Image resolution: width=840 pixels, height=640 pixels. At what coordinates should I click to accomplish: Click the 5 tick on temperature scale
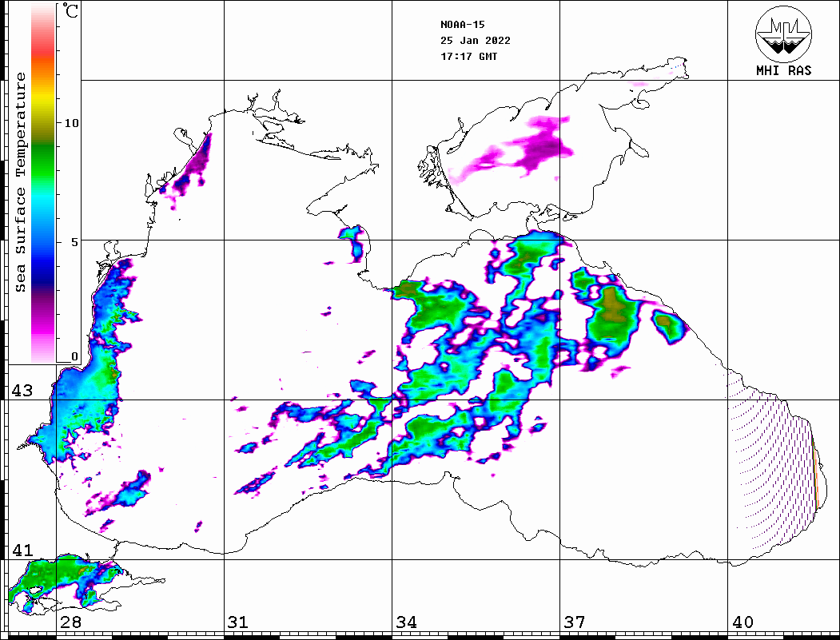click(x=75, y=241)
